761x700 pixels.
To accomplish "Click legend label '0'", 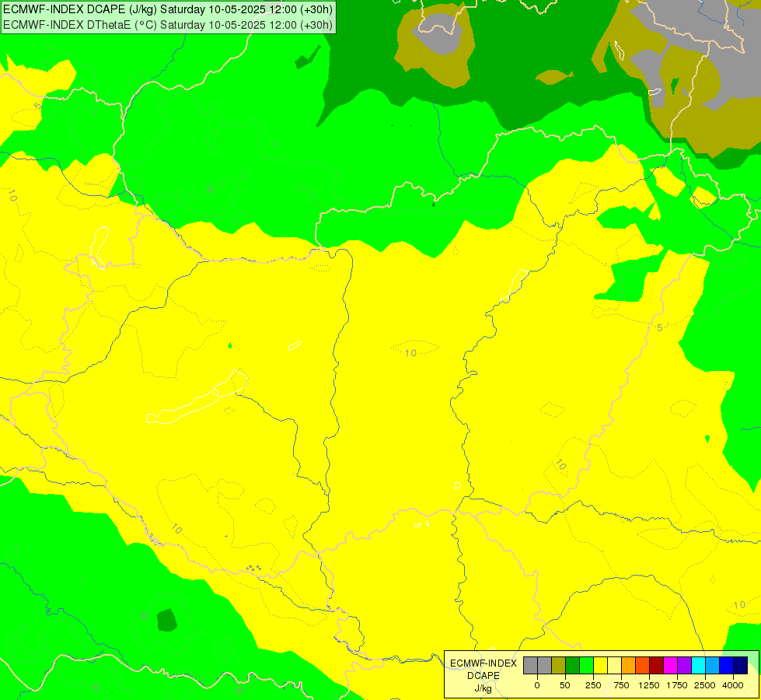I will 537,685.
